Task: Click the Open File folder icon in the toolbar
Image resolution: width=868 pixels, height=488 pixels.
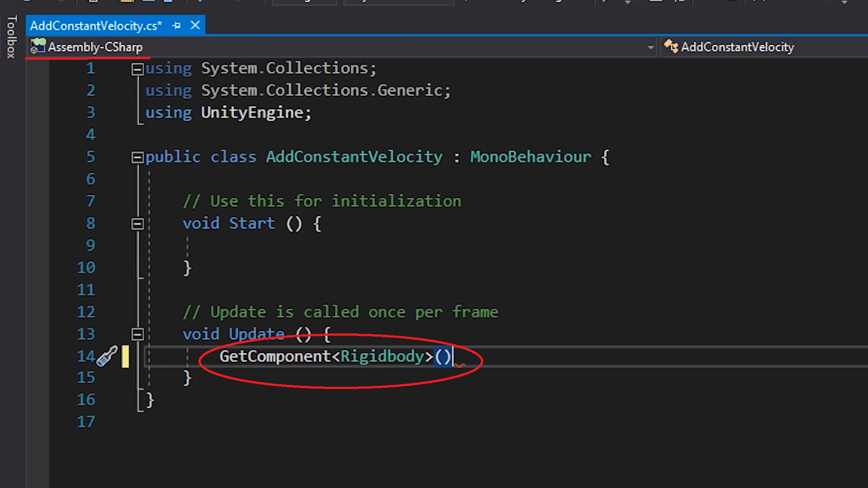Action: pyautogui.click(x=126, y=2)
